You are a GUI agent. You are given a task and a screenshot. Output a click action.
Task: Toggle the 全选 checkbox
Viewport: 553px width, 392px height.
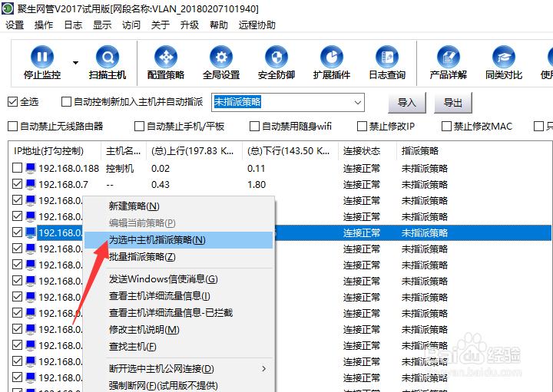point(13,102)
